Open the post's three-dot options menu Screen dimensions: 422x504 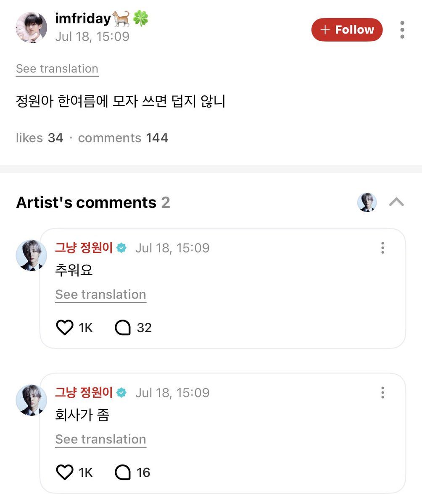(402, 30)
